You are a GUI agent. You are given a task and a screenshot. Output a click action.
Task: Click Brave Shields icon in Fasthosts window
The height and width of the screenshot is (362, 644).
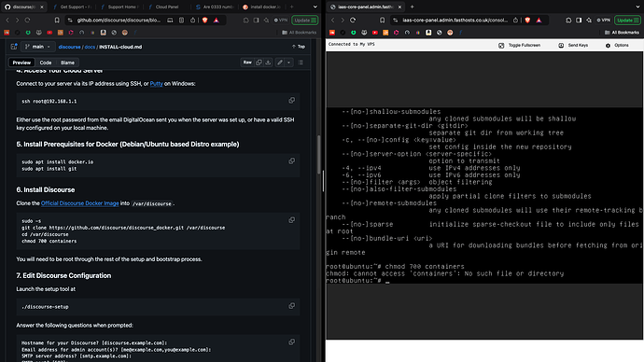pos(527,21)
